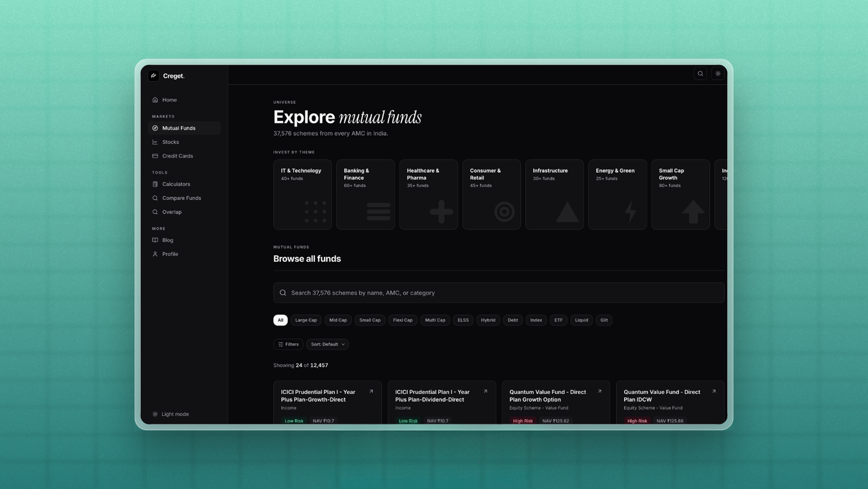
Task: Enable the ELSS category chip
Action: 463,320
